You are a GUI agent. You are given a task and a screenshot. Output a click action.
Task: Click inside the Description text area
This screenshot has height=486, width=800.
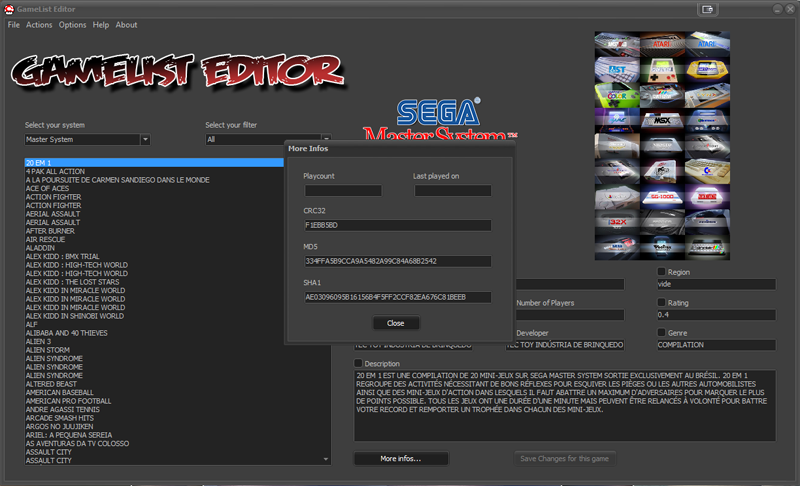pyautogui.click(x=565, y=405)
